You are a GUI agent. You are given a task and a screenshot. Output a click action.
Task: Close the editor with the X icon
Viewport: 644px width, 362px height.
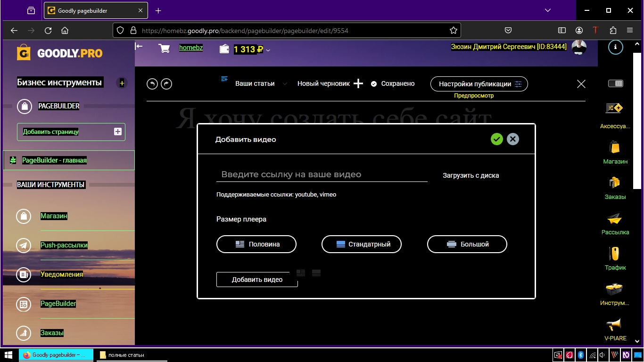click(581, 84)
